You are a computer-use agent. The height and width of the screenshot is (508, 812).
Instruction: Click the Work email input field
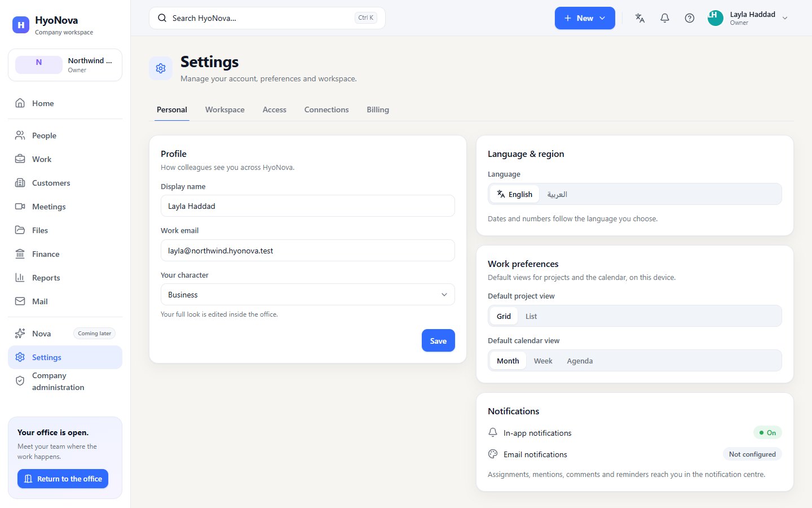308,251
